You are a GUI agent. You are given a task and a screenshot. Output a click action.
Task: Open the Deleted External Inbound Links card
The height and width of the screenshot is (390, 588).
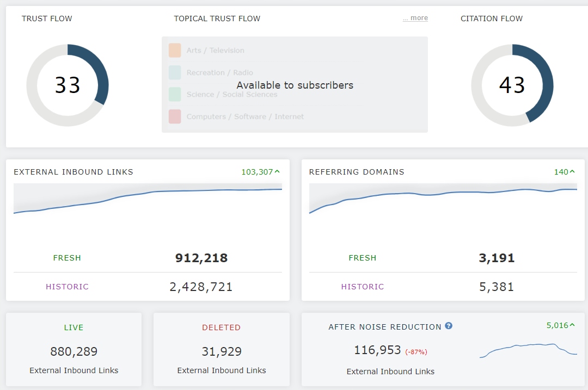[222, 349]
